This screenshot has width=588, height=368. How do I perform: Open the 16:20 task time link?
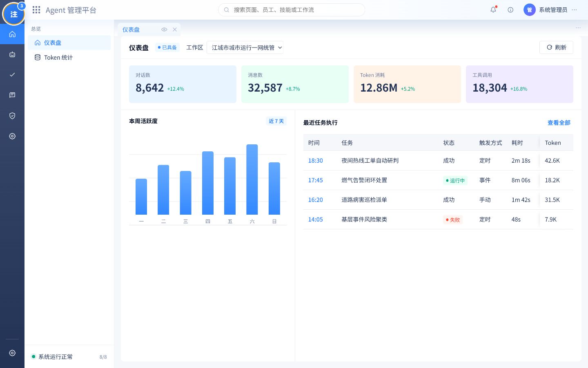coord(315,200)
